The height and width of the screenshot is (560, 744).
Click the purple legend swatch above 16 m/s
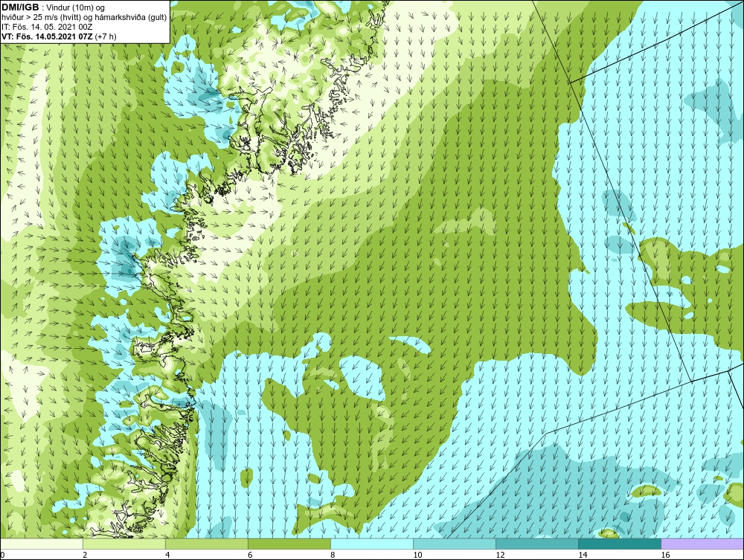(x=702, y=544)
